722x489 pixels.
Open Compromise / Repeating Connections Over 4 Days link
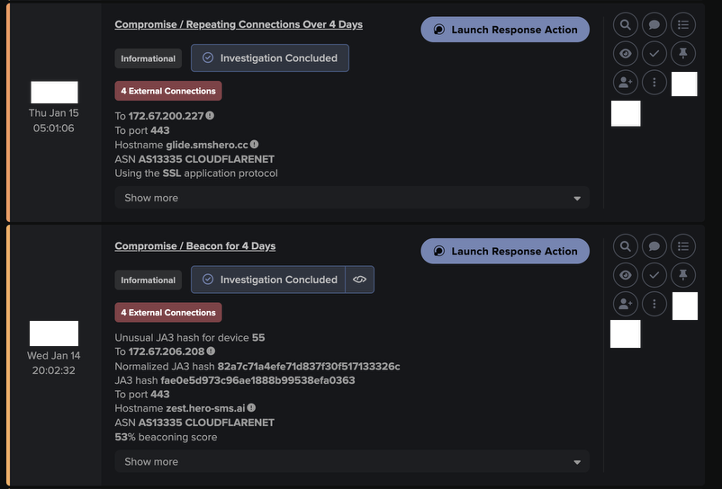point(239,24)
